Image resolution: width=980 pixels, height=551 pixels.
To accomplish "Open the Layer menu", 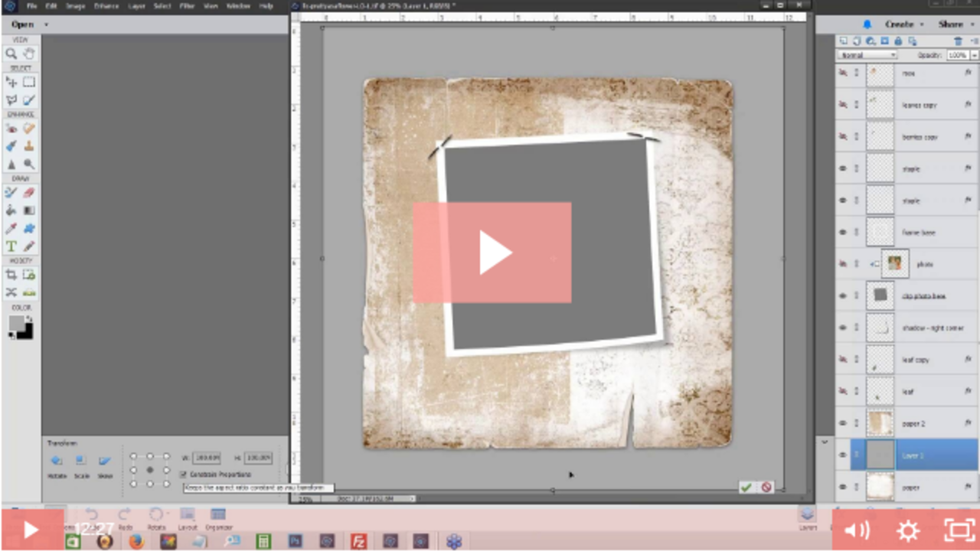I will click(x=136, y=5).
